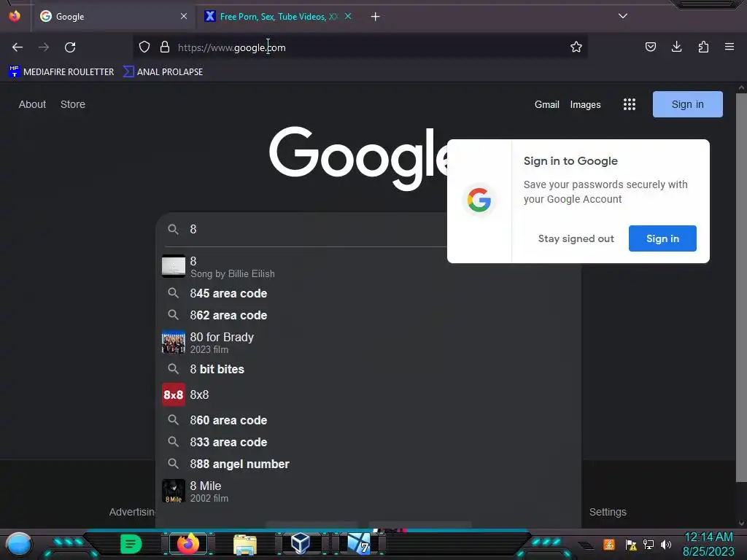Screen dimensions: 747x560
Task: Select the '888 angel number' suggestion
Action: 368,464
